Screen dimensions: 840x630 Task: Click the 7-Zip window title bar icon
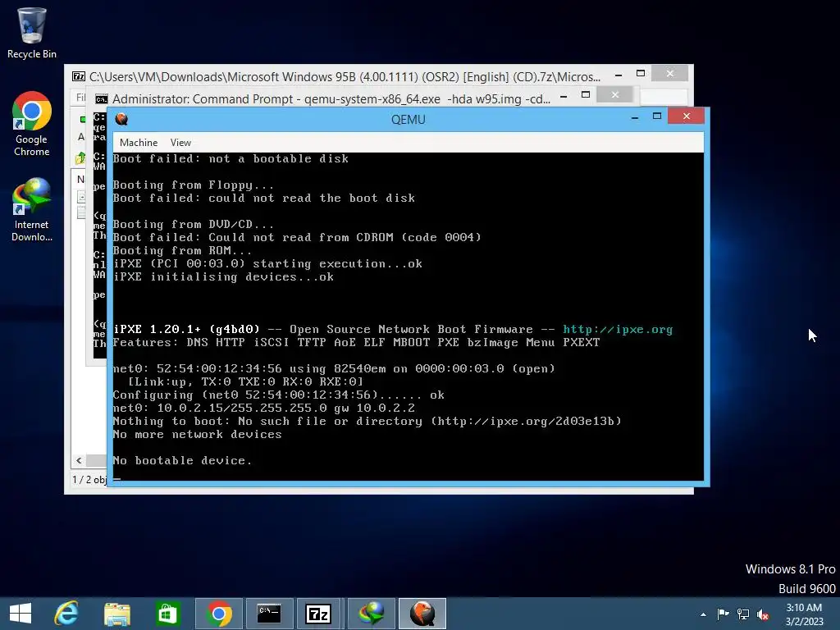pos(79,76)
